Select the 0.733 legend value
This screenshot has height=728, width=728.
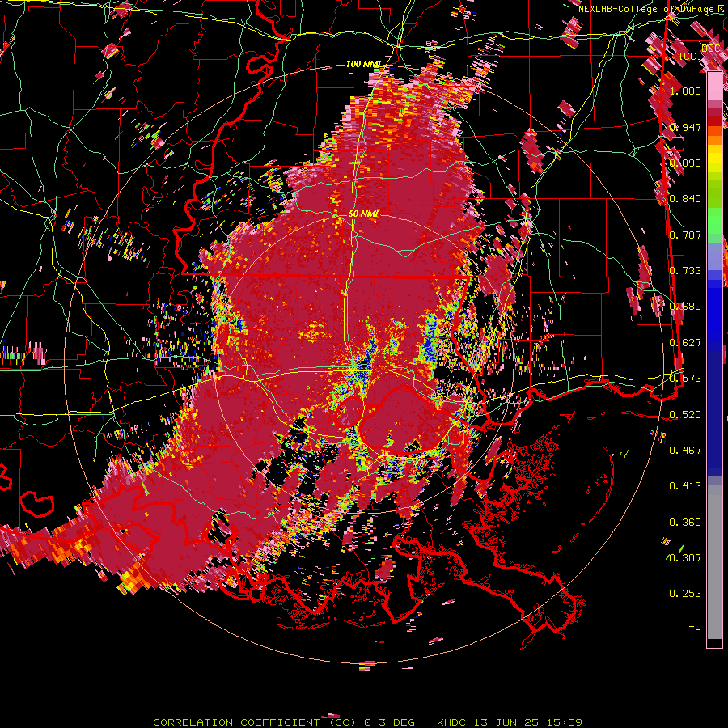(685, 271)
